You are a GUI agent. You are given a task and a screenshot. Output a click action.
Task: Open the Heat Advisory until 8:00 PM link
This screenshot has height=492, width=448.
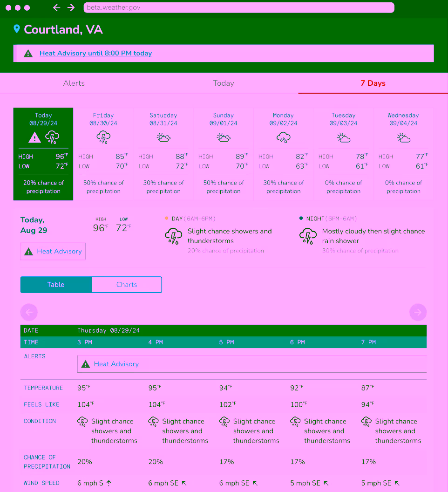[x=95, y=54]
